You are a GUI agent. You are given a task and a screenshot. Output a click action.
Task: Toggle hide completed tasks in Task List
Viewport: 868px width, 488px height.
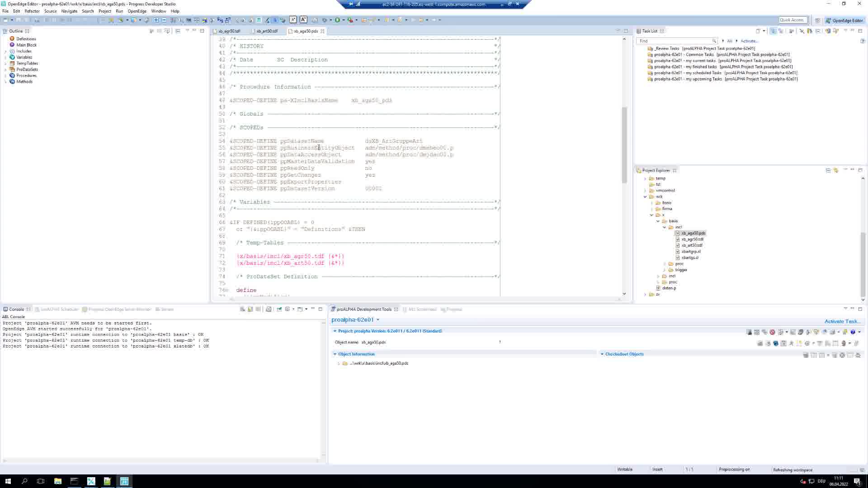click(x=802, y=31)
